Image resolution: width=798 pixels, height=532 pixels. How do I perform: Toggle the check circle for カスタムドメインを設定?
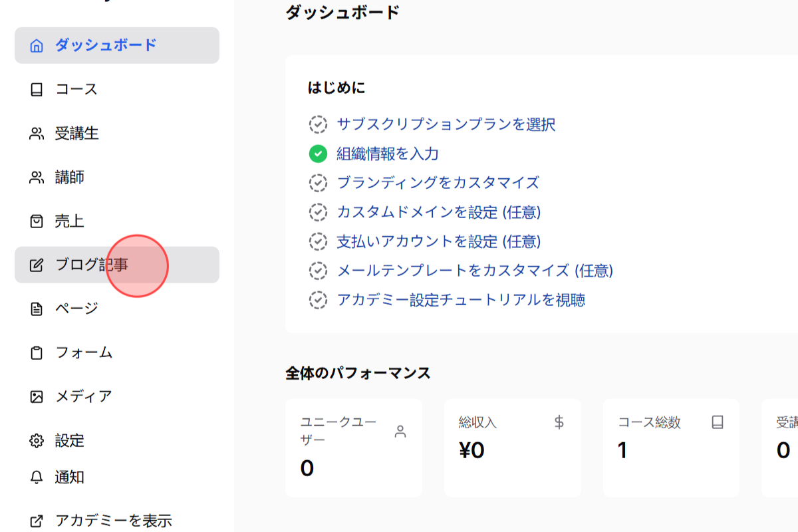317,212
